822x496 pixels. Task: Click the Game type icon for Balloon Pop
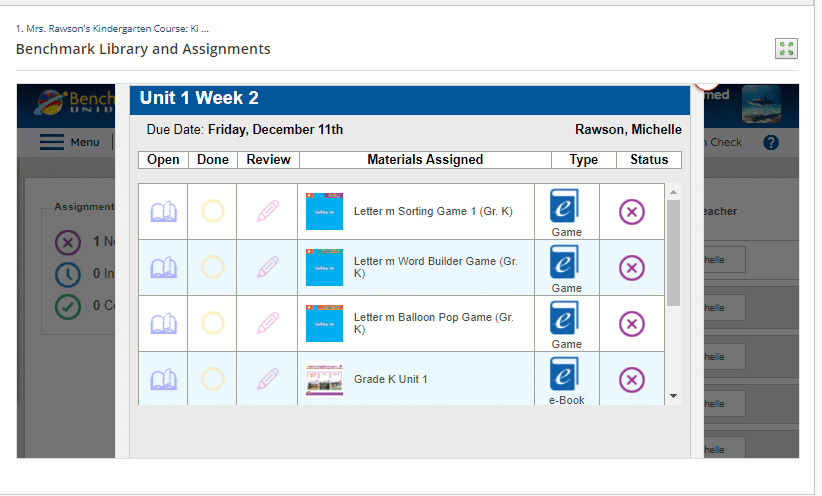pos(566,317)
